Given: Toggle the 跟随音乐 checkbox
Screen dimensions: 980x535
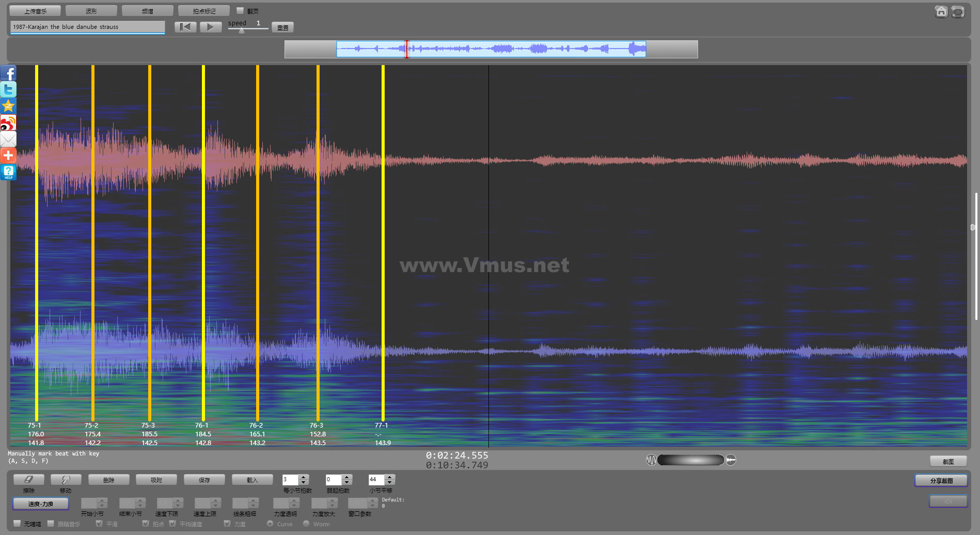Looking at the screenshot, I should tap(51, 524).
